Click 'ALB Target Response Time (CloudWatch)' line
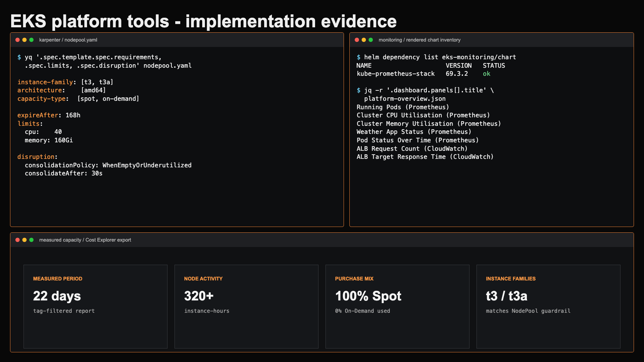 pyautogui.click(x=425, y=157)
